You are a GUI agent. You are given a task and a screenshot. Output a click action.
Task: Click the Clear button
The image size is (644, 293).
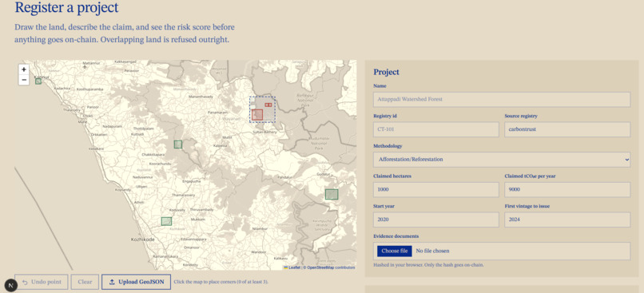85,282
